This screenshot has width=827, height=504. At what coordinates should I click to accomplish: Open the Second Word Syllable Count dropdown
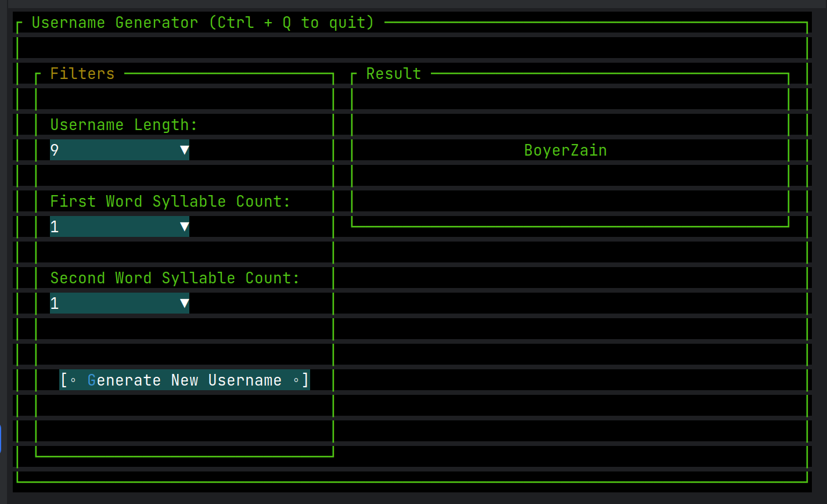[x=119, y=303]
